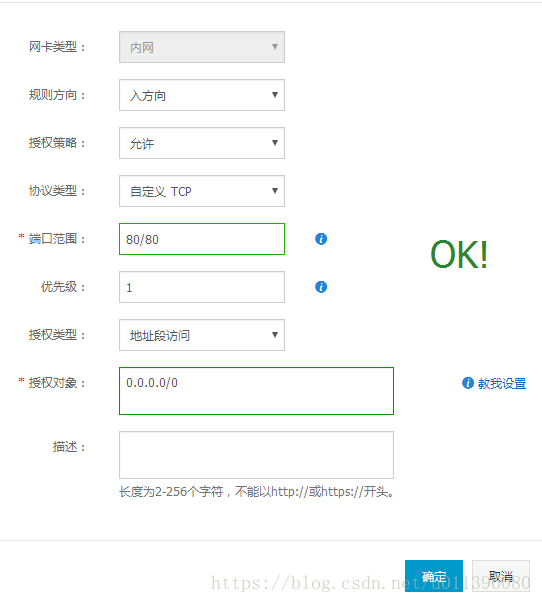Click the 协议类型 label text
Screen dimensions: 542x603
57,191
